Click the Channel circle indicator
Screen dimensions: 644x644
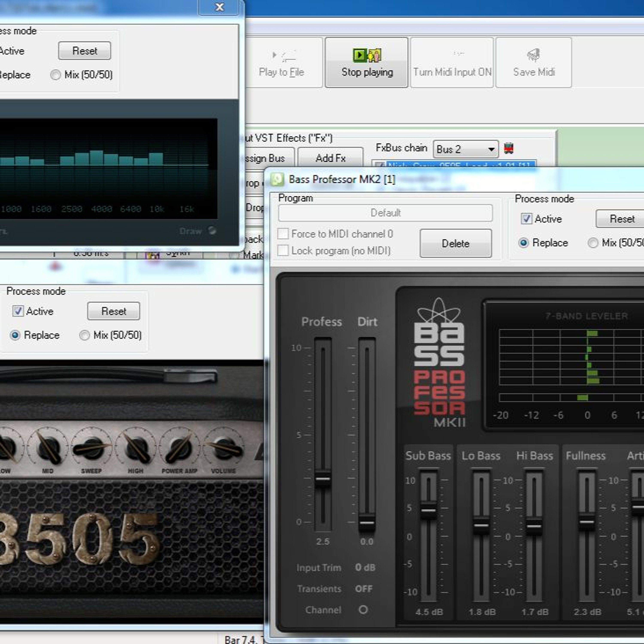[363, 610]
